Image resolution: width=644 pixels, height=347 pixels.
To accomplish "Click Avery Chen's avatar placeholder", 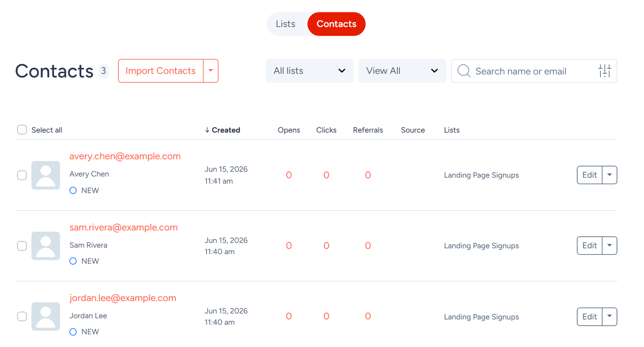I will click(45, 175).
